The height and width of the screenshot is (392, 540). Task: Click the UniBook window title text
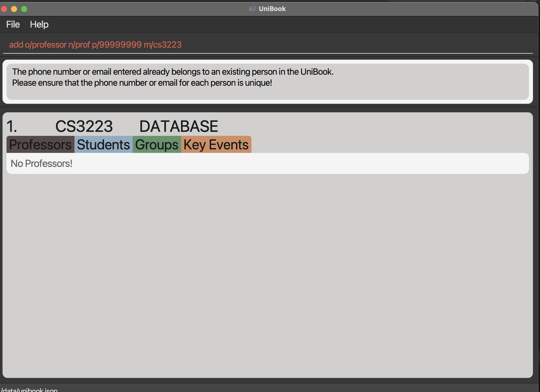pyautogui.click(x=272, y=9)
